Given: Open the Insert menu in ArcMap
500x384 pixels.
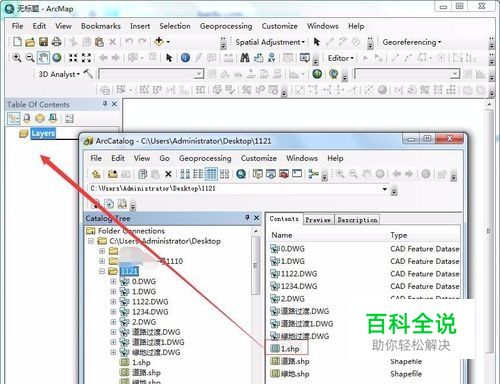Looking at the screenshot, I should (140, 26).
